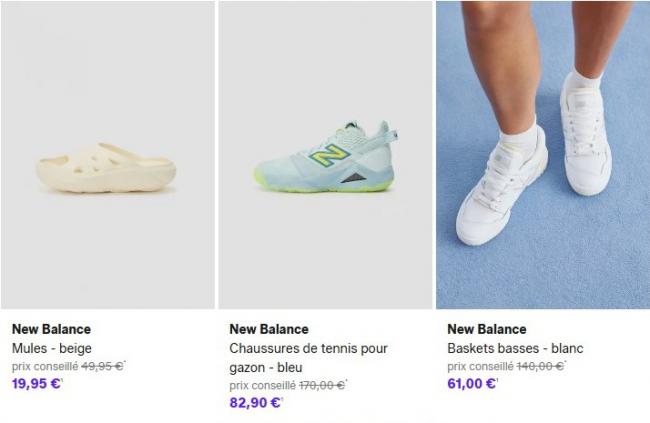
Task: Click the crossed-out 140,00 € price
Action: (540, 366)
